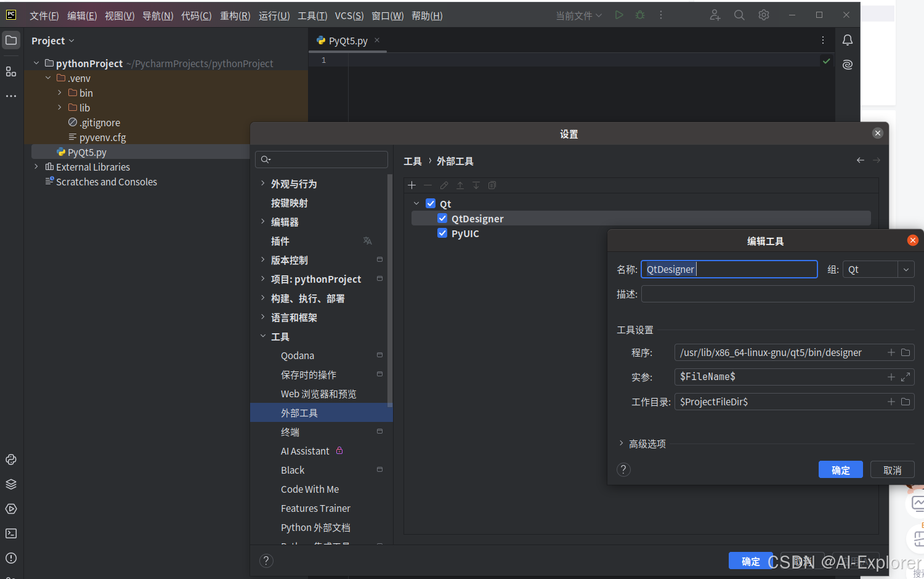The image size is (924, 579).
Task: Switch to PyQt5.py editor tab
Action: [348, 41]
